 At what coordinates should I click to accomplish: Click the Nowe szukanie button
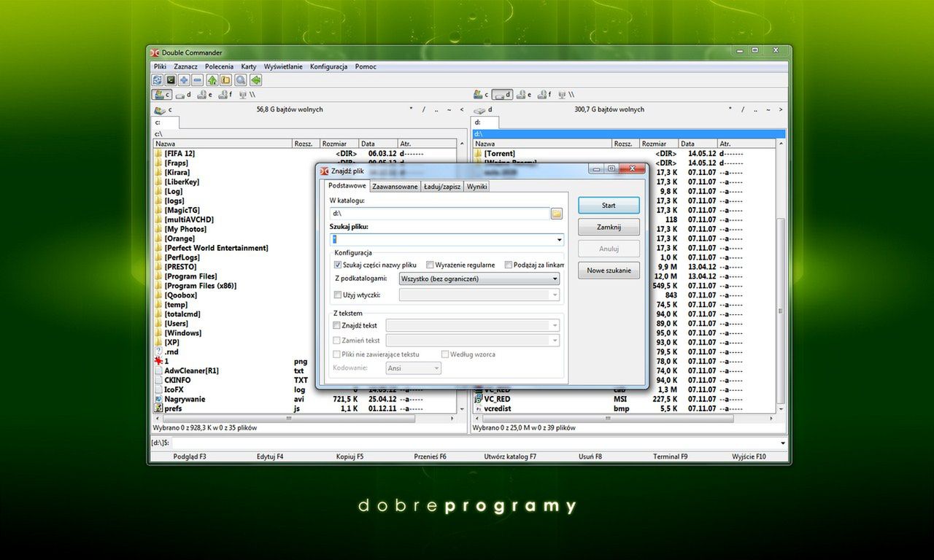click(x=609, y=271)
